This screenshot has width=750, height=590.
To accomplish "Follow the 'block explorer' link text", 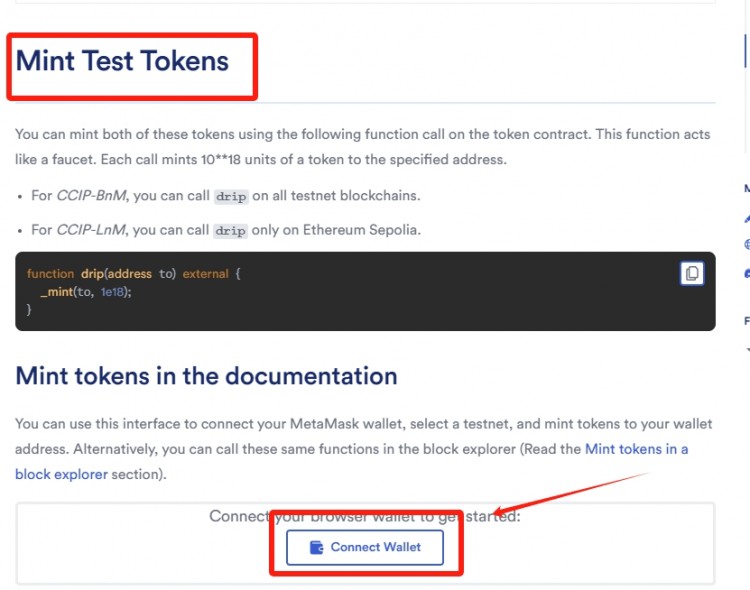I will pyautogui.click(x=61, y=474).
